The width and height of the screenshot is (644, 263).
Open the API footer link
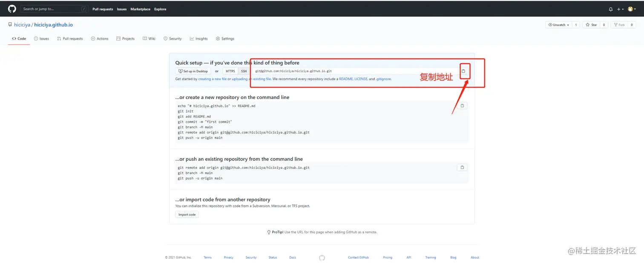[x=409, y=257]
